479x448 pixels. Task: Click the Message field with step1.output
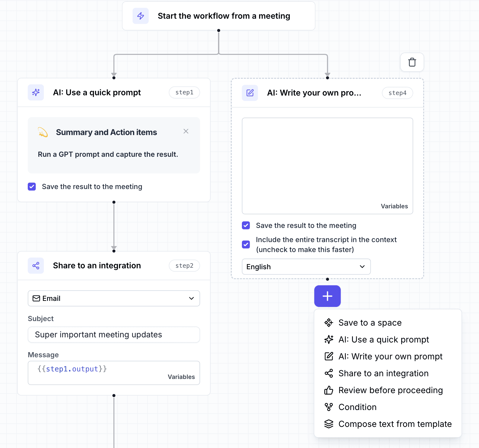[114, 373]
